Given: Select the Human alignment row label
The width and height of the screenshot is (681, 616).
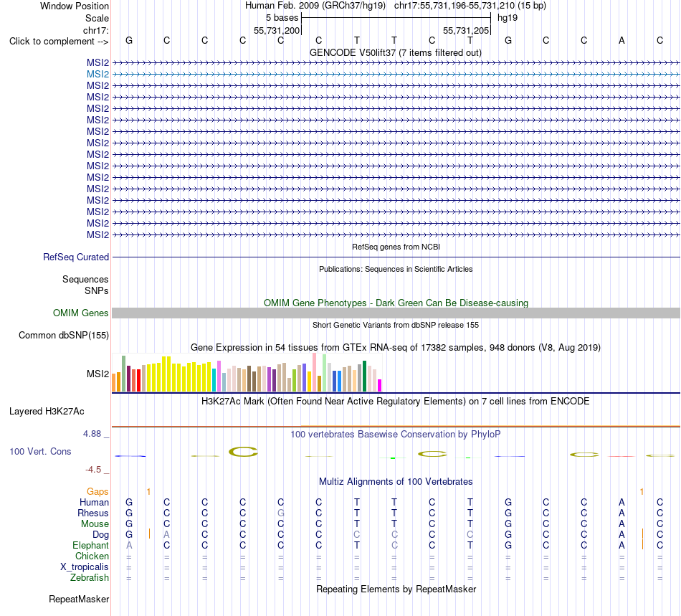Looking at the screenshot, I should point(94,502).
